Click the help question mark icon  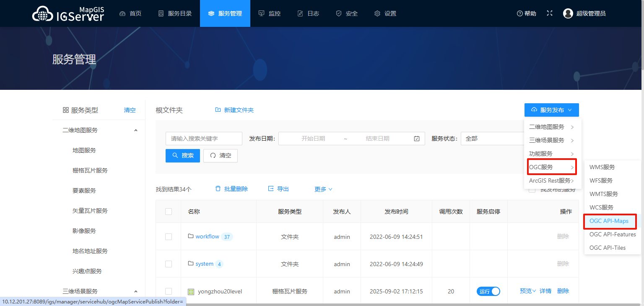(x=519, y=13)
